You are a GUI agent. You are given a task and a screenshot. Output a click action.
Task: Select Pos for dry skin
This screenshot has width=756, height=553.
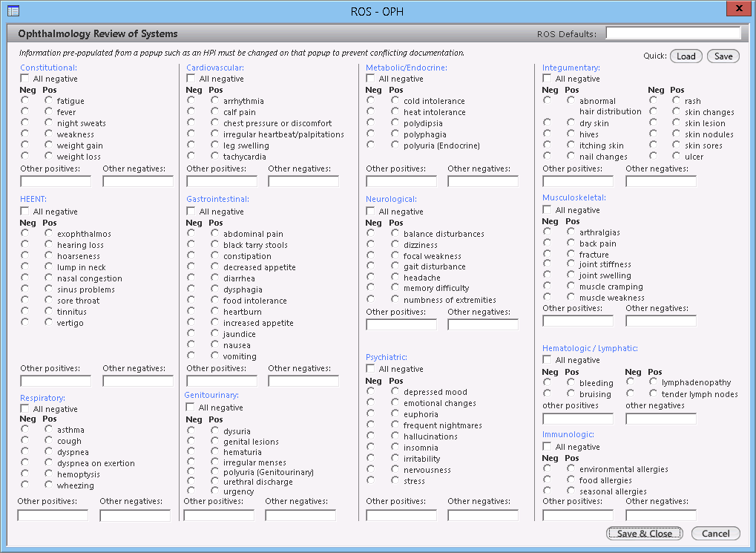(571, 122)
